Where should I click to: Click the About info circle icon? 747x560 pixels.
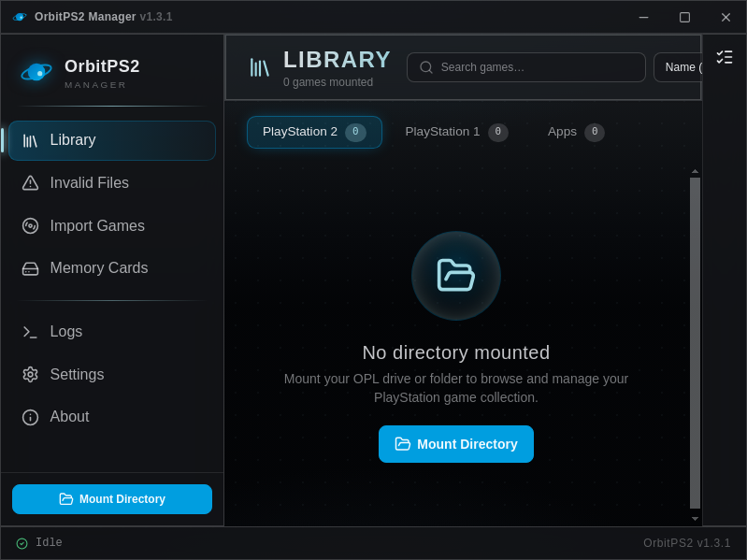click(x=30, y=417)
